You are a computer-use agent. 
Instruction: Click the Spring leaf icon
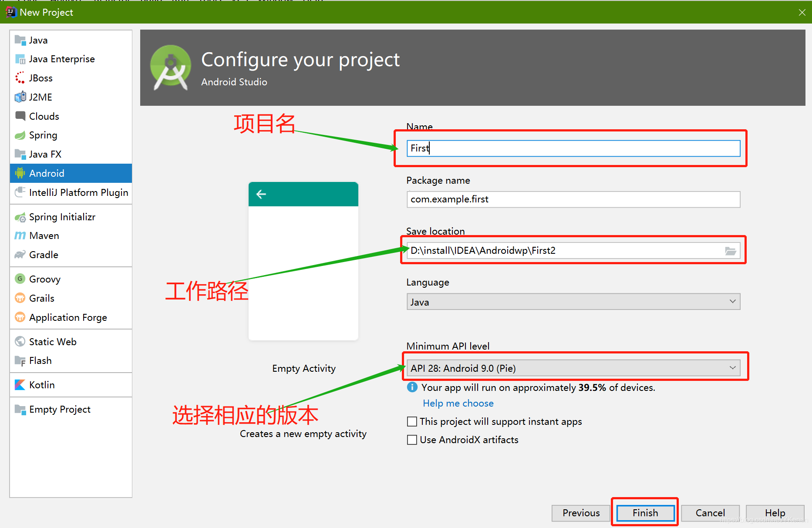pyautogui.click(x=20, y=135)
